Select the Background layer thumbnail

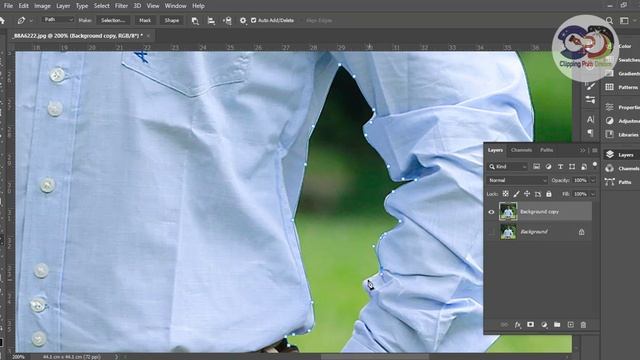pos(508,231)
